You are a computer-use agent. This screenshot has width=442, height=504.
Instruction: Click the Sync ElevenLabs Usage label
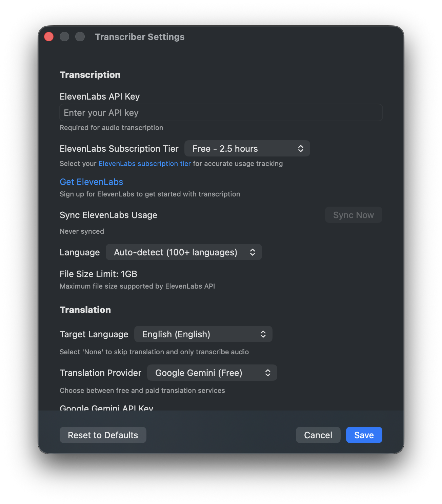click(108, 215)
